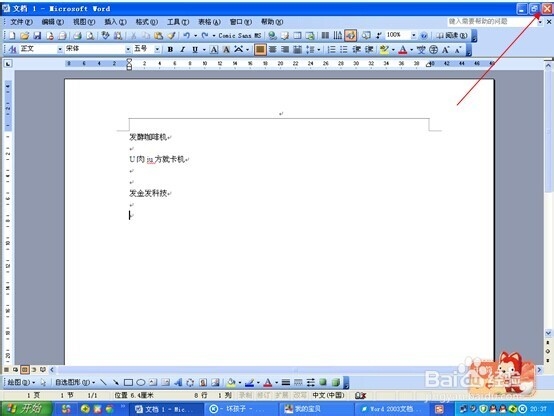Open the 编辑 menu

point(53,22)
